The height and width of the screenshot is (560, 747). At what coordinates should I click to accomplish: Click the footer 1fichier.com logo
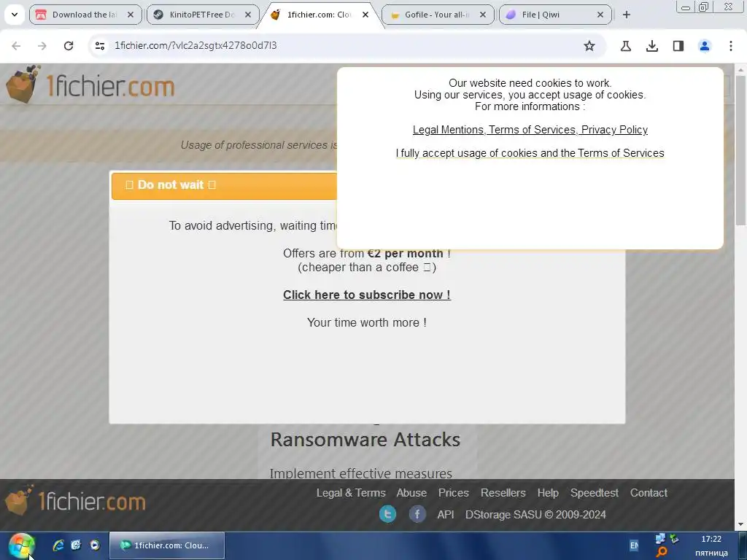75,501
